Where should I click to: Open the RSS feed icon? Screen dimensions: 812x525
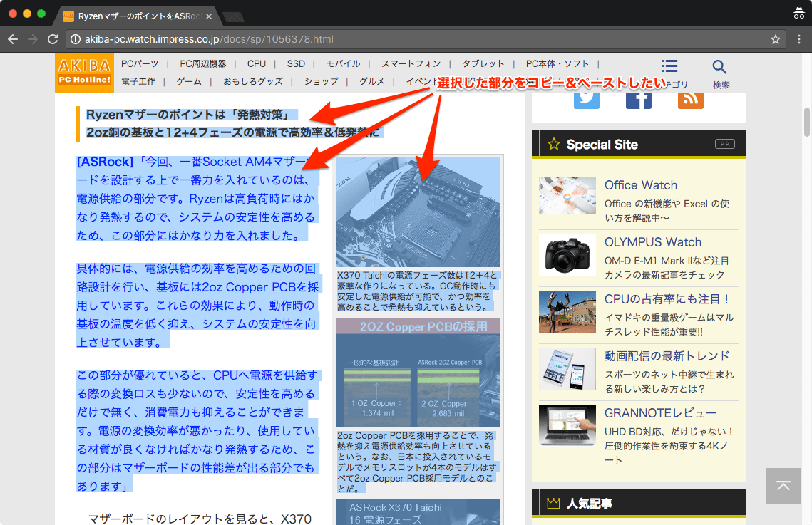click(690, 100)
